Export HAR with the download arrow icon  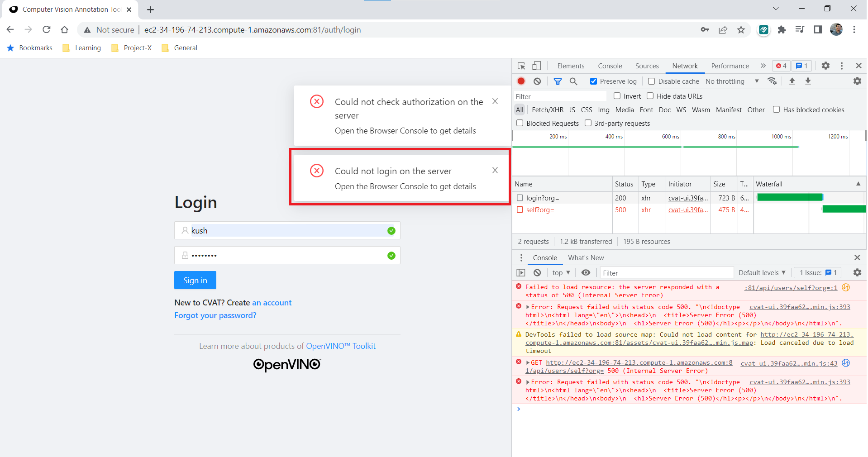tap(808, 81)
